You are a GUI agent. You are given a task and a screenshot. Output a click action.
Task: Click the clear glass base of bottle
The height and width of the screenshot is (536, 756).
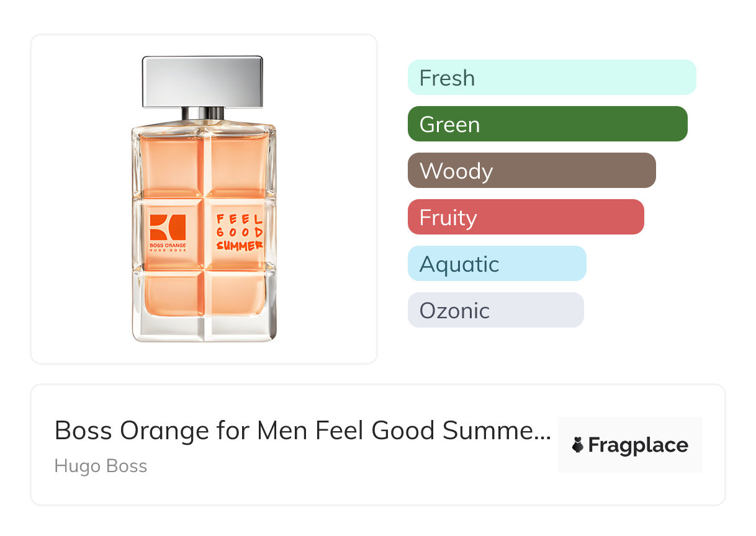[x=204, y=328]
